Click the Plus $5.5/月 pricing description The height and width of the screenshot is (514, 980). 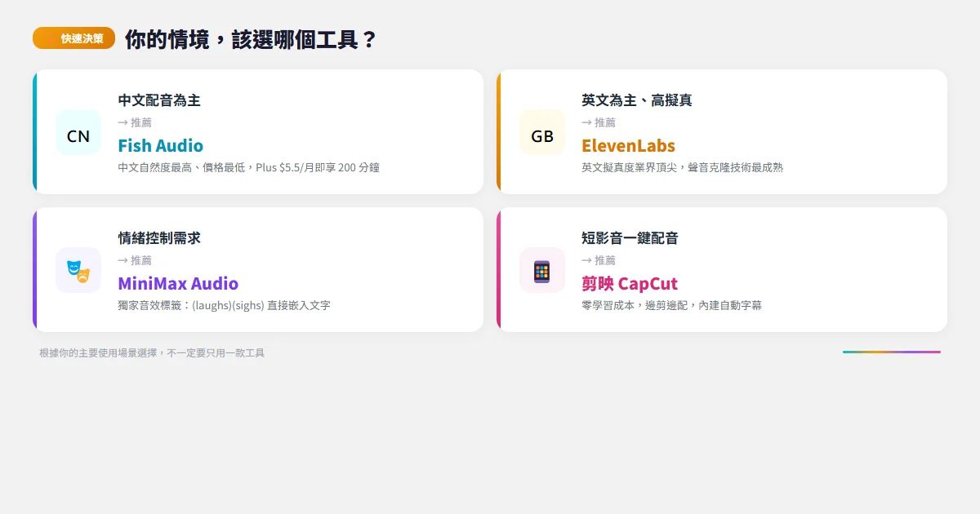point(248,167)
